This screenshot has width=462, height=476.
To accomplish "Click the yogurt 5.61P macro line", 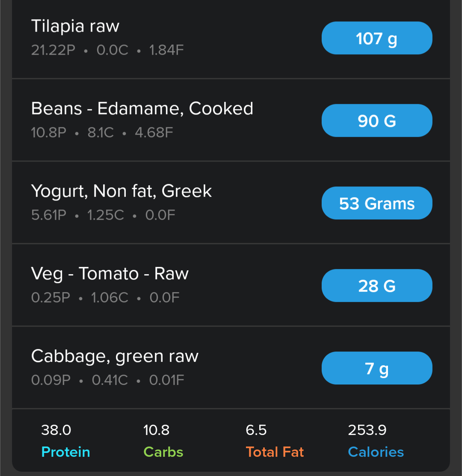I will tap(103, 215).
